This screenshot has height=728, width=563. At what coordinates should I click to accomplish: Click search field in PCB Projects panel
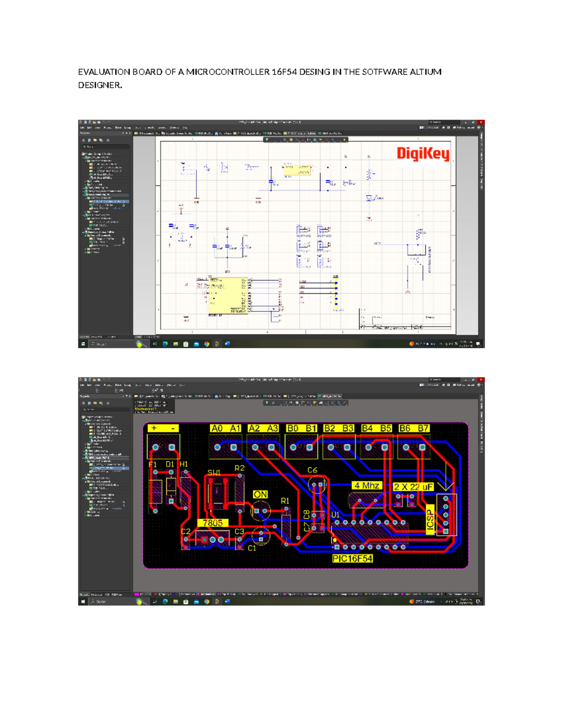click(x=106, y=409)
